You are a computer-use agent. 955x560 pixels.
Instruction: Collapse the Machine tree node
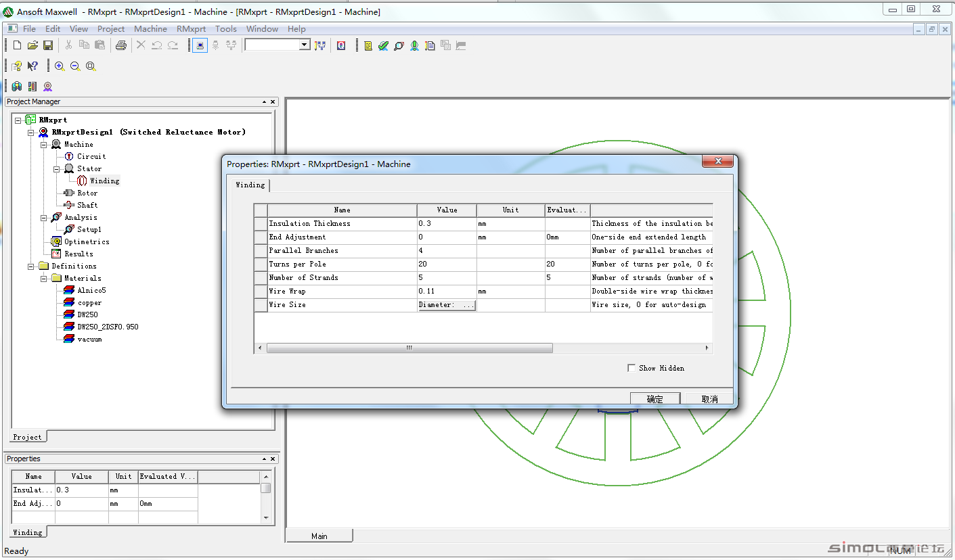(44, 144)
